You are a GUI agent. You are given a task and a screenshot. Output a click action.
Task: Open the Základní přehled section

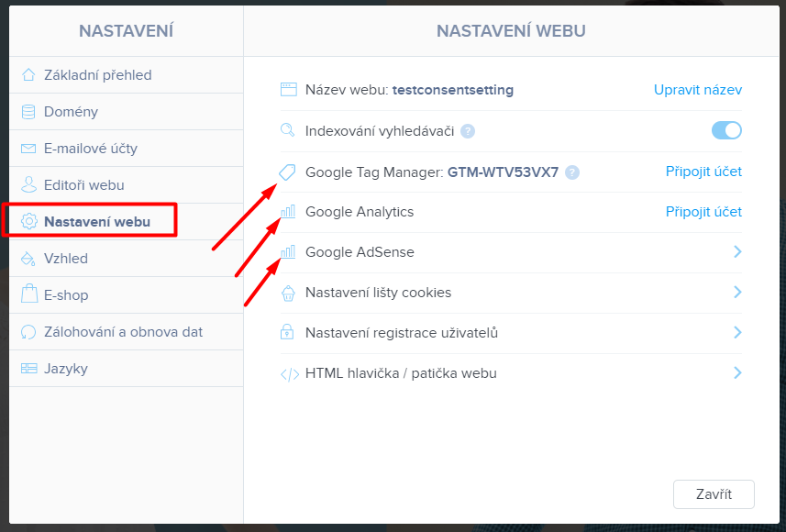(x=127, y=74)
